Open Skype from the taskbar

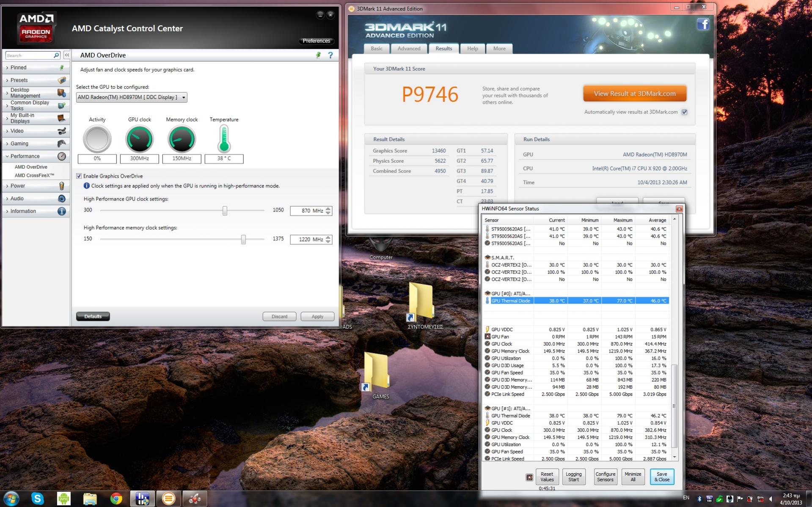[x=38, y=499]
